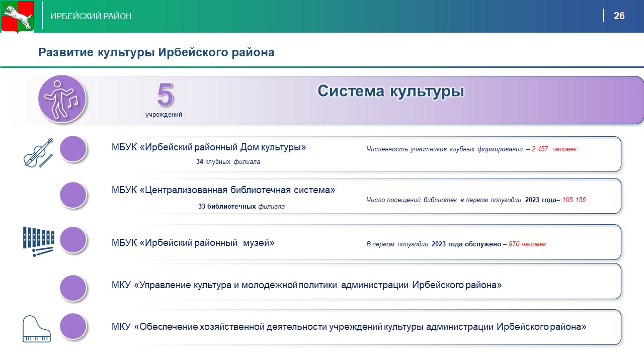644x362 pixels.
Task: Click the purple circle beside «Управление культура и молодежной политики»
Action: [x=73, y=288]
